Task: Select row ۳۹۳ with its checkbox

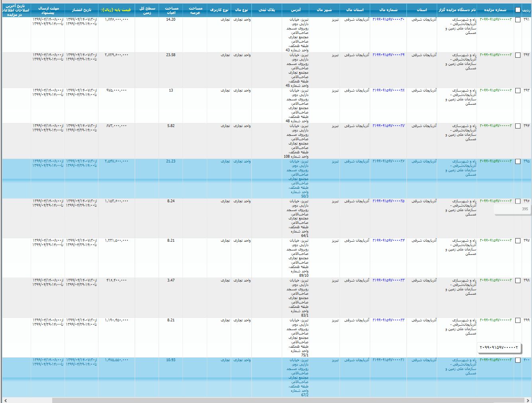Action: 518,91
